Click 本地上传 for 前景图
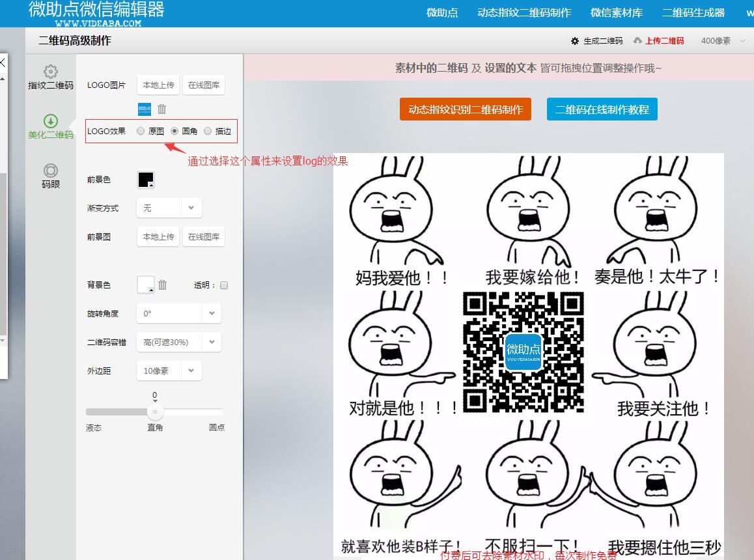 pyautogui.click(x=158, y=237)
